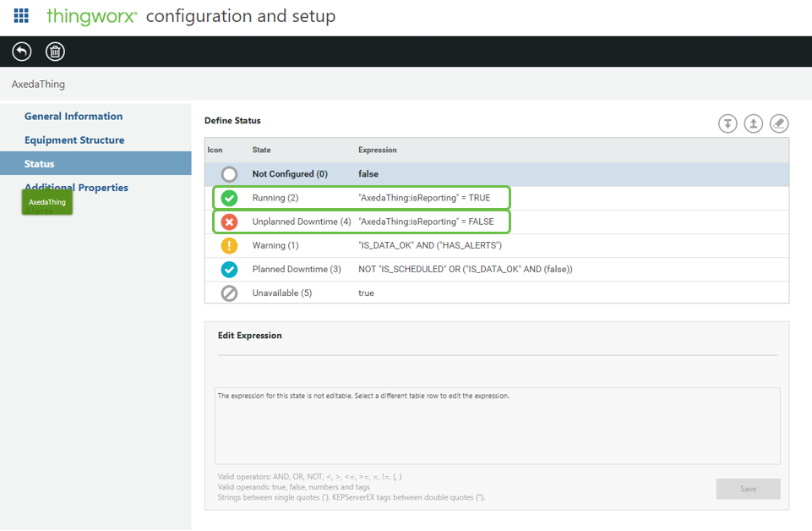Click the Expression column header
This screenshot has height=531, width=812.
click(378, 150)
